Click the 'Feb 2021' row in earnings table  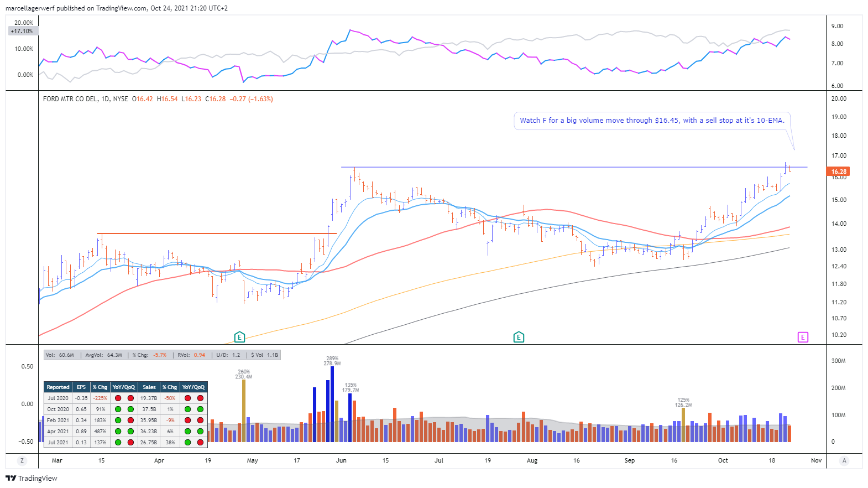[126, 420]
